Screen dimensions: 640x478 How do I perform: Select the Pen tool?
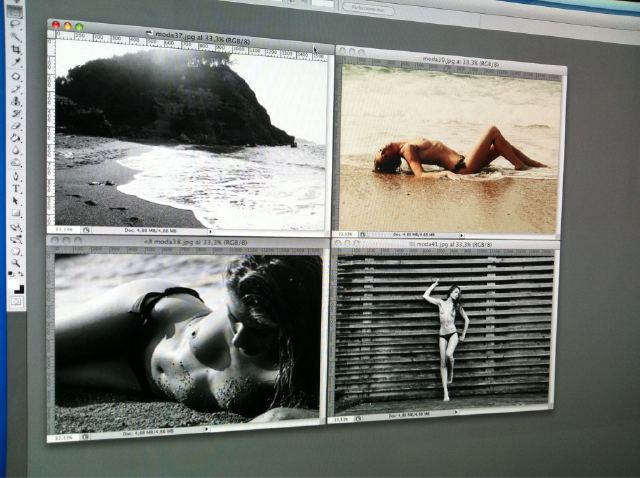tap(16, 176)
